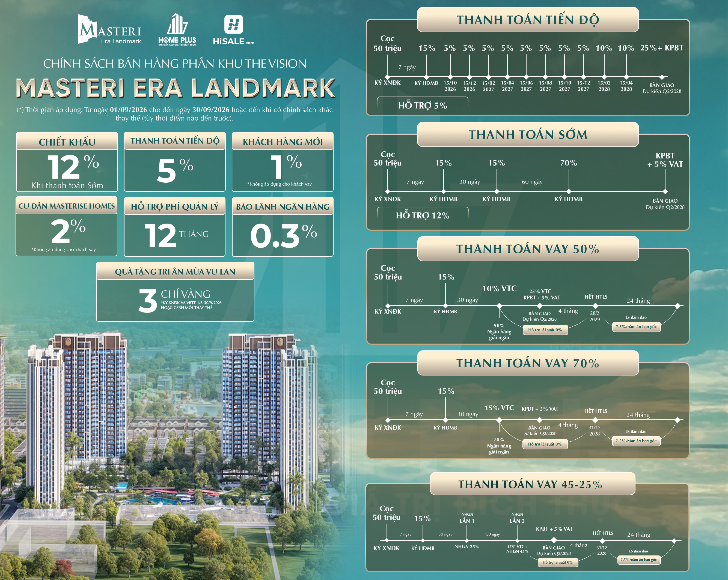This screenshot has width=728, height=580.
Task: Select the 70% marker in Thanh Toán Sớm
Action: tap(569, 163)
